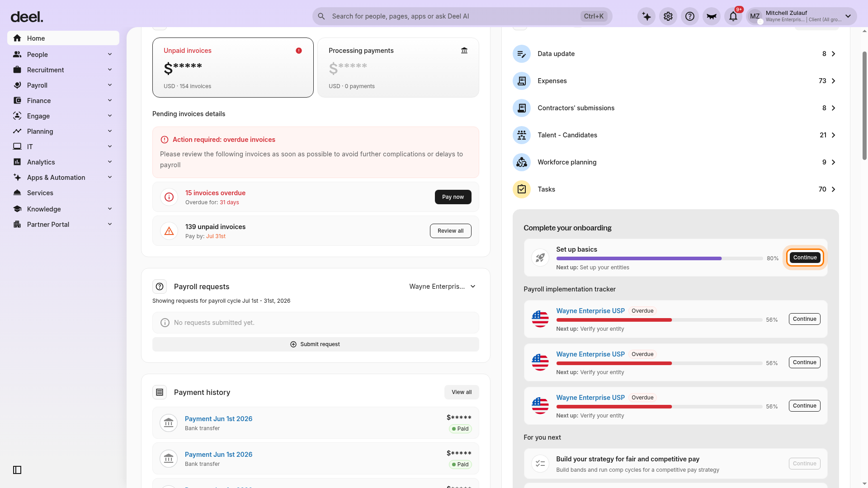
Task: Open the IT menu item
Action: [63, 147]
